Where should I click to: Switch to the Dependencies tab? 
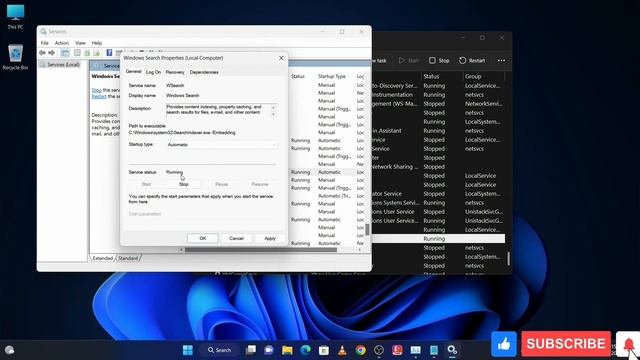coord(204,72)
